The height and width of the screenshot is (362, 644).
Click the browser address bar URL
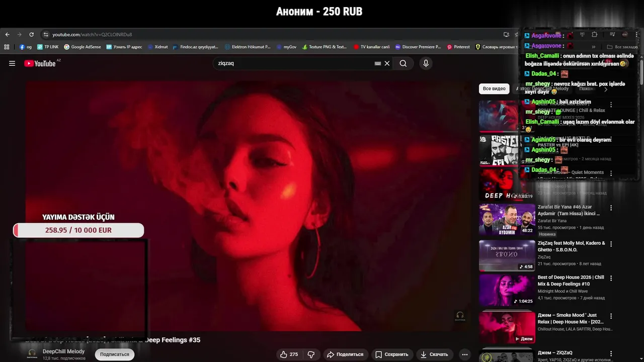[92, 35]
